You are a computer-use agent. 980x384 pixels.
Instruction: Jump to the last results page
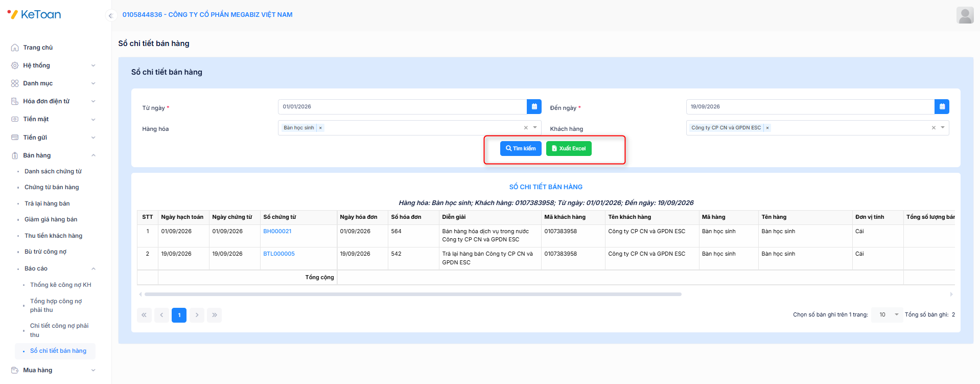point(215,315)
